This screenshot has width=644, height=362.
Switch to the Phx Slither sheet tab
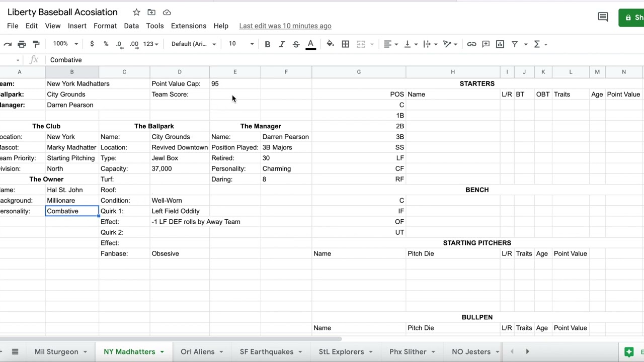point(408,352)
